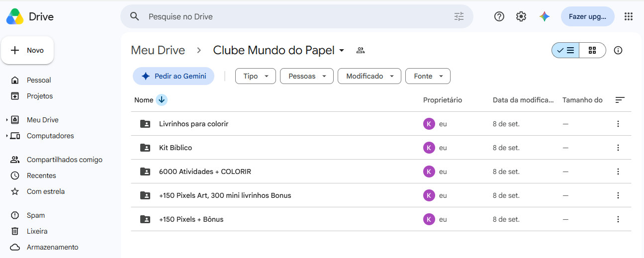Click Pedir ao Gemini button
This screenshot has height=258, width=644.
click(x=174, y=76)
